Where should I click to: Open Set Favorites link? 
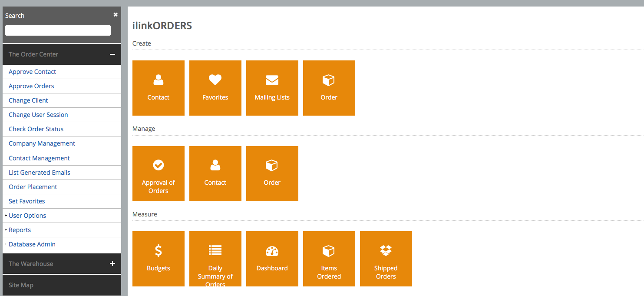click(x=27, y=201)
